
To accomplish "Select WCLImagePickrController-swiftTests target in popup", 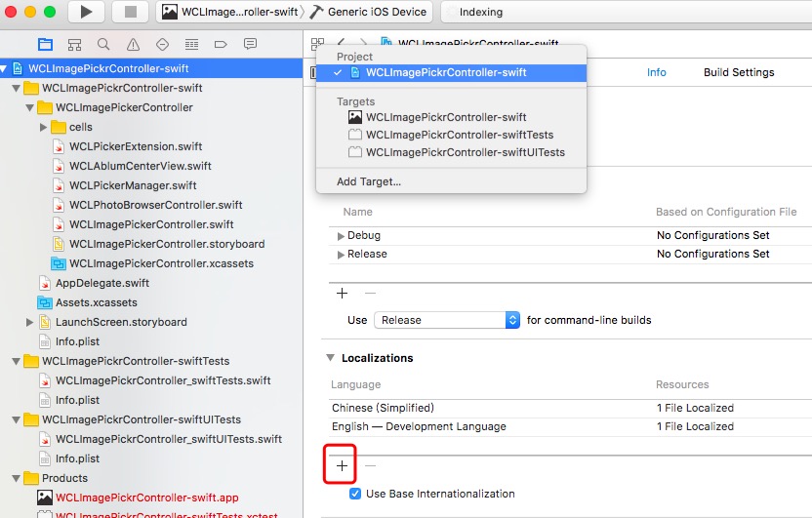I will 451,135.
